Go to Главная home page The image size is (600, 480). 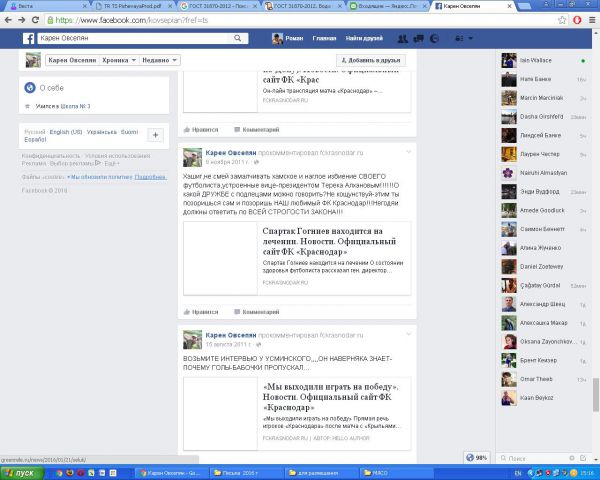click(324, 38)
